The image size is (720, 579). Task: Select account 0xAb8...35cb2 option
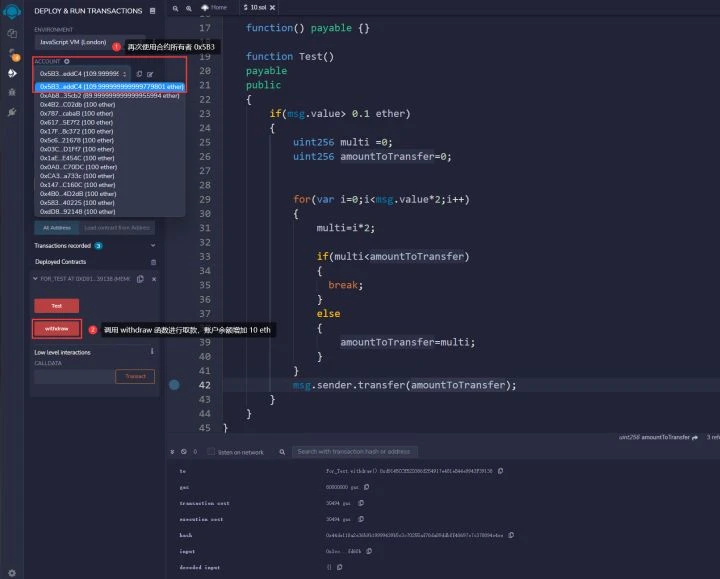[x=110, y=96]
